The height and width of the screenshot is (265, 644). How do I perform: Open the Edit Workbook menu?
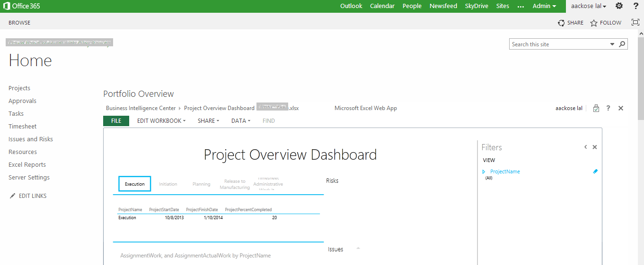tap(161, 121)
